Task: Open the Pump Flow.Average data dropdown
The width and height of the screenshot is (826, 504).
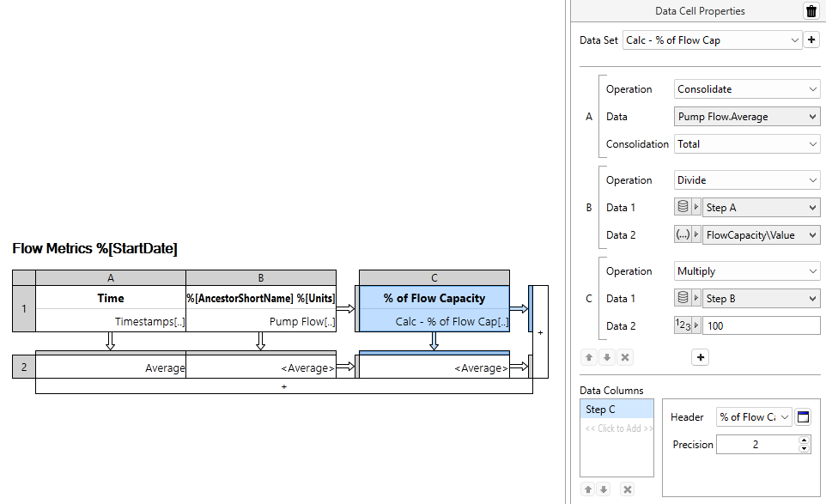Action: 746,116
